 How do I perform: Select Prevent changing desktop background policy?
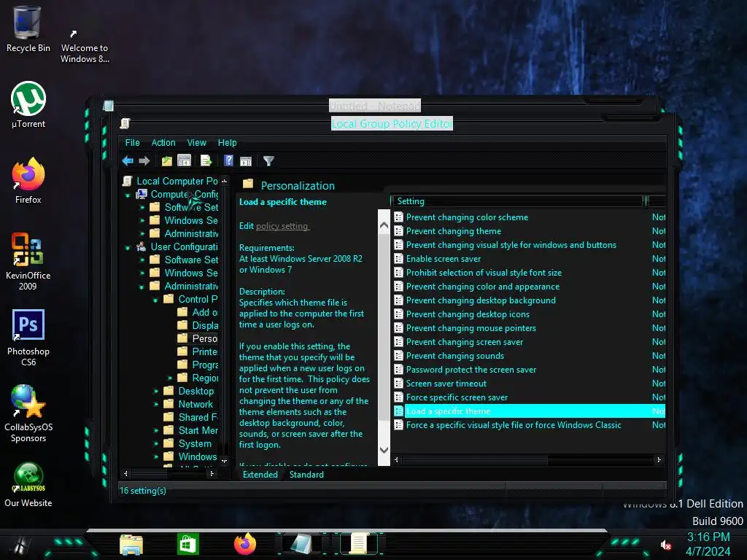pyautogui.click(x=481, y=300)
